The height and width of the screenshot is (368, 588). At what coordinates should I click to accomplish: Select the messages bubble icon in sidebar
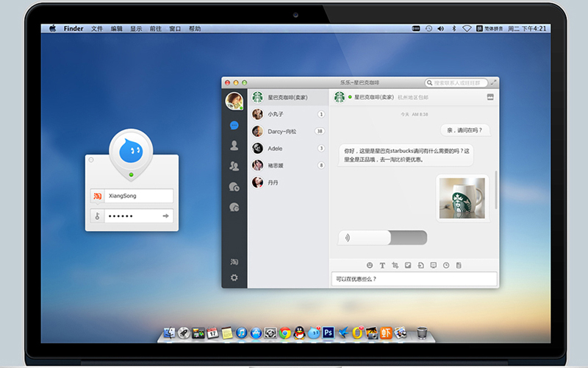coord(234,126)
